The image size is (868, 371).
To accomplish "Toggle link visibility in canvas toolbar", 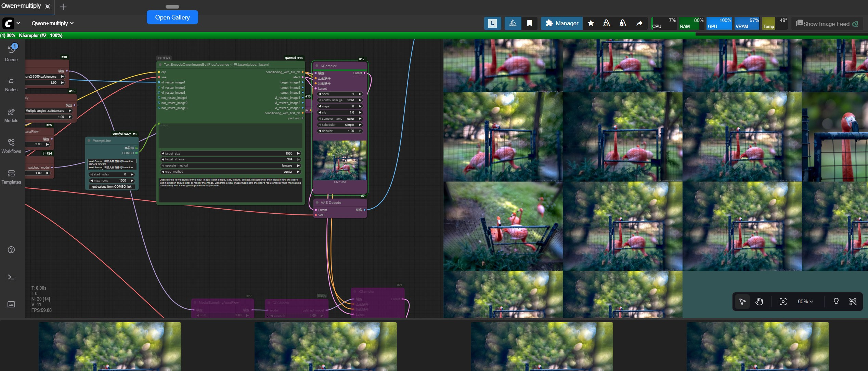I will click(x=853, y=301).
